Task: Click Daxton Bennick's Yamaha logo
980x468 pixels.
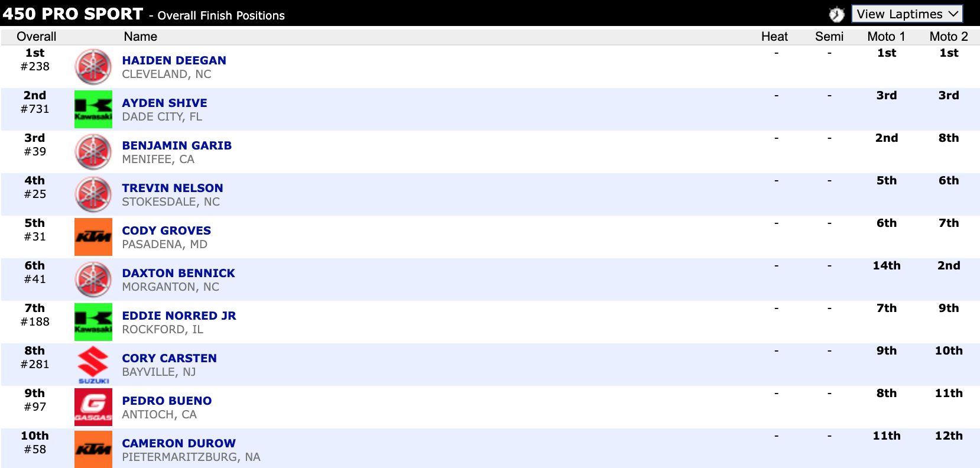Action: click(93, 279)
